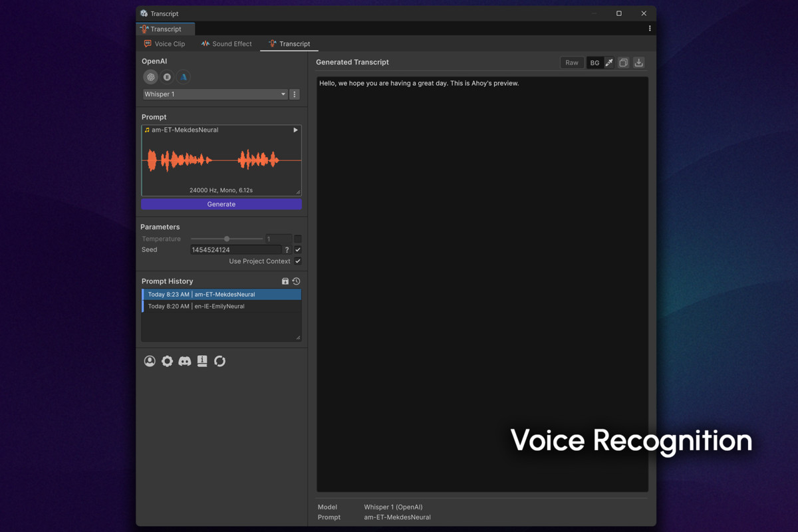Open the window options menu at top right
Screen dimensions: 798x532
(650, 29)
